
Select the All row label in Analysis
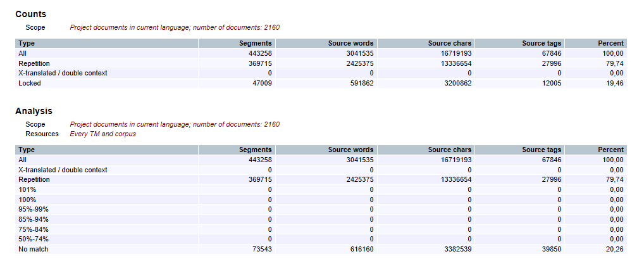(22, 160)
